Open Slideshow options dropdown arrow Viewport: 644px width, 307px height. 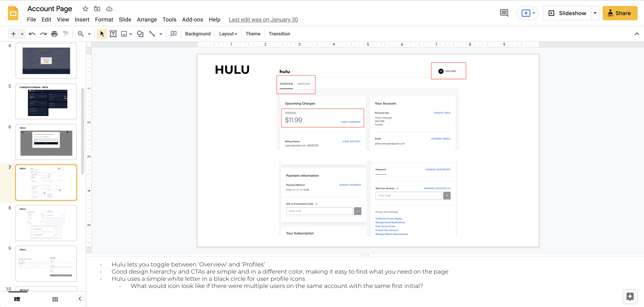click(595, 13)
